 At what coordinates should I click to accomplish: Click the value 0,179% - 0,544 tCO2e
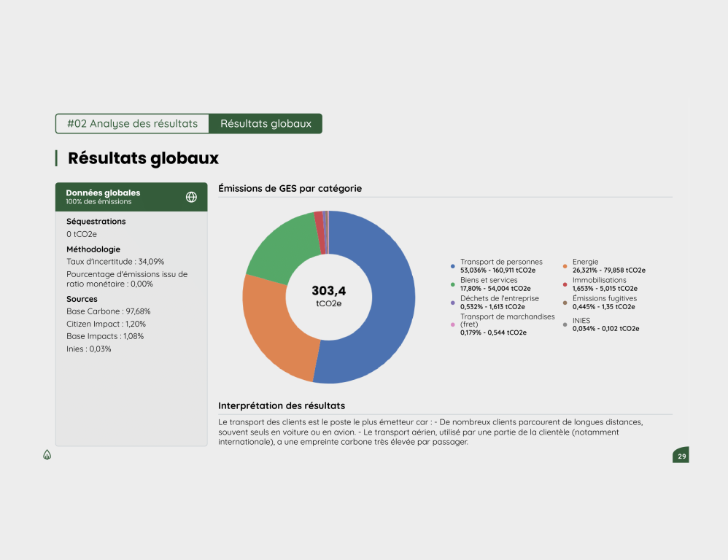(493, 332)
